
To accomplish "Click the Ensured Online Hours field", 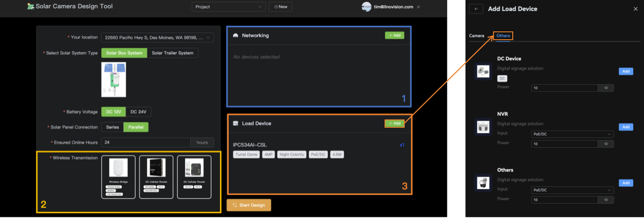I will coord(146,142).
